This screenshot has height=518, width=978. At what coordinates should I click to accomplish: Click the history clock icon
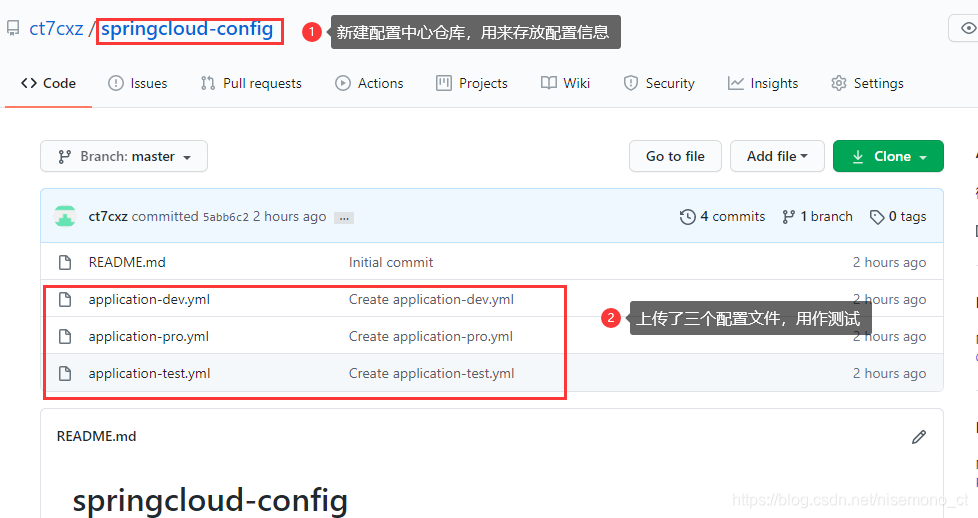(x=687, y=217)
